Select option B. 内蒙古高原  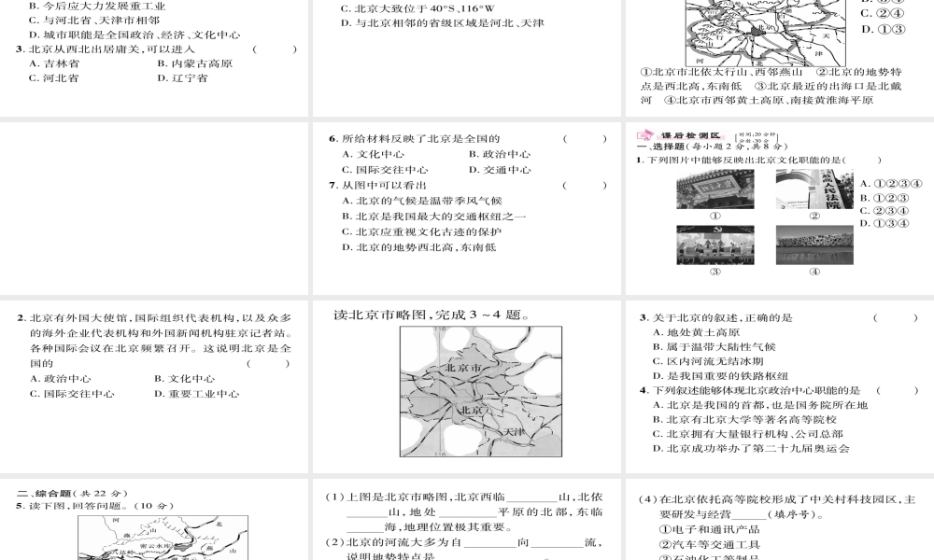(x=195, y=63)
